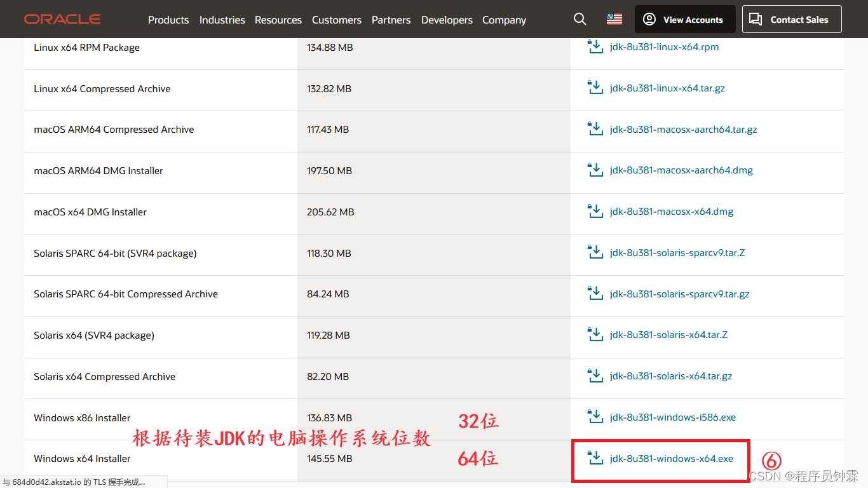Image resolution: width=868 pixels, height=488 pixels.
Task: Click the Oracle logo
Action: pos(62,19)
